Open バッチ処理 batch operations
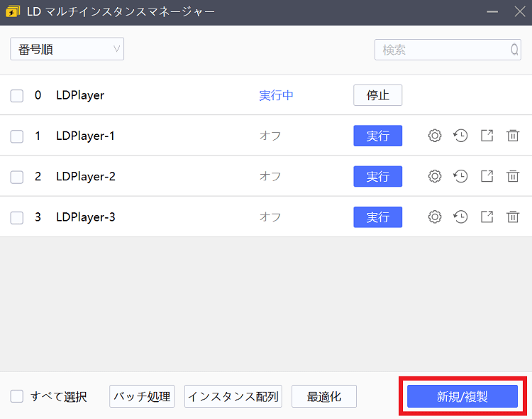This screenshot has height=419, width=532. pyautogui.click(x=142, y=396)
